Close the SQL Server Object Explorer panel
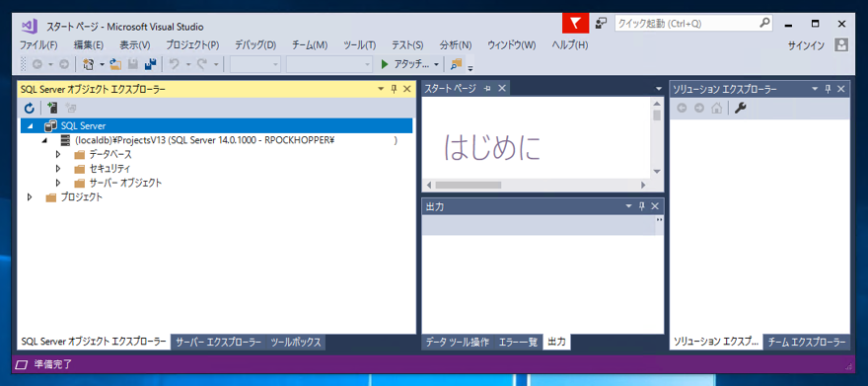Screen dimensions: 868x386 point(406,89)
